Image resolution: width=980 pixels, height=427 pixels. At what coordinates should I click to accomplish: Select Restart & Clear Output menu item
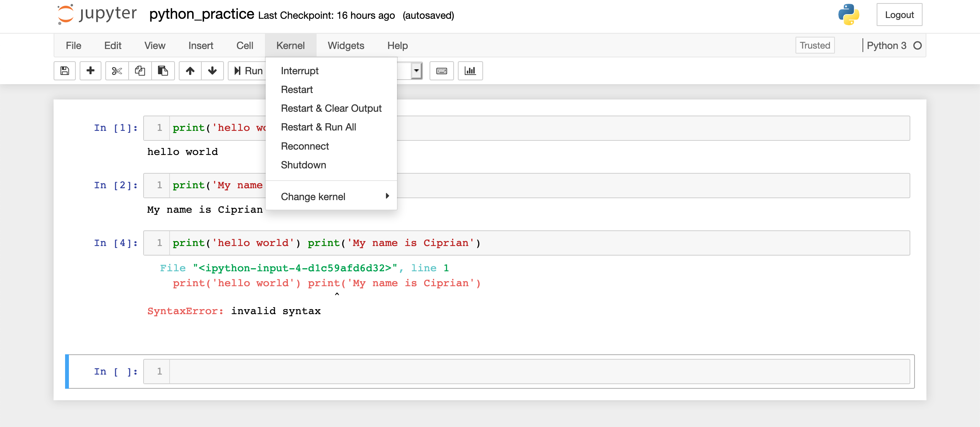(x=331, y=108)
